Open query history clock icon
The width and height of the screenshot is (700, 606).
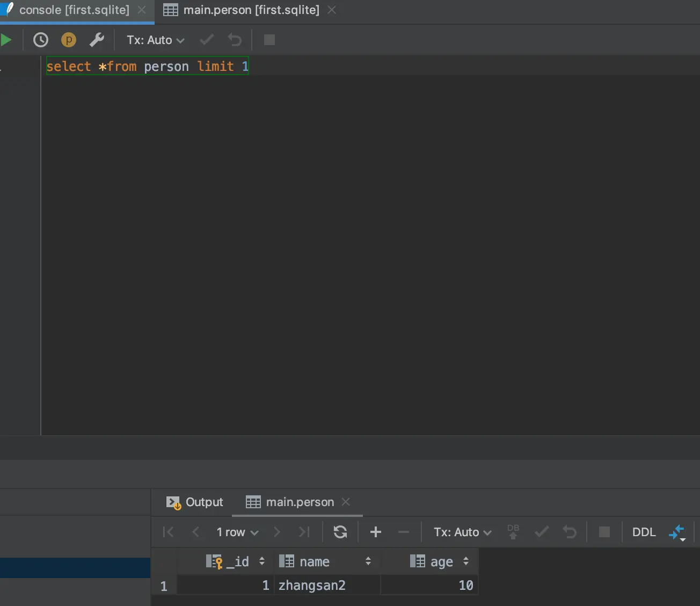coord(41,40)
